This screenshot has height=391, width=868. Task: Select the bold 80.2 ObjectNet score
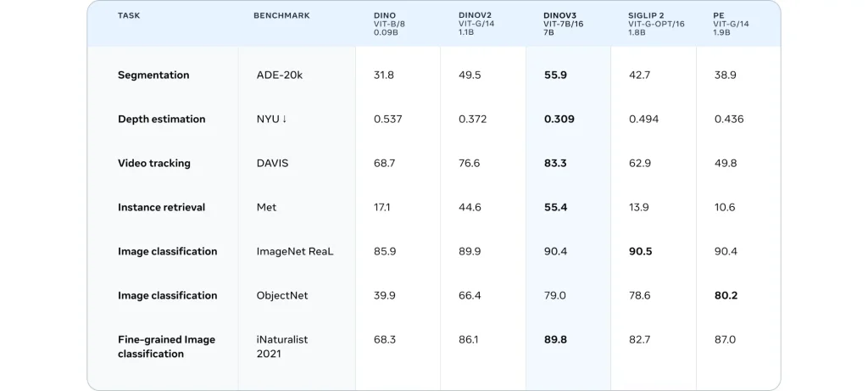[x=726, y=296]
